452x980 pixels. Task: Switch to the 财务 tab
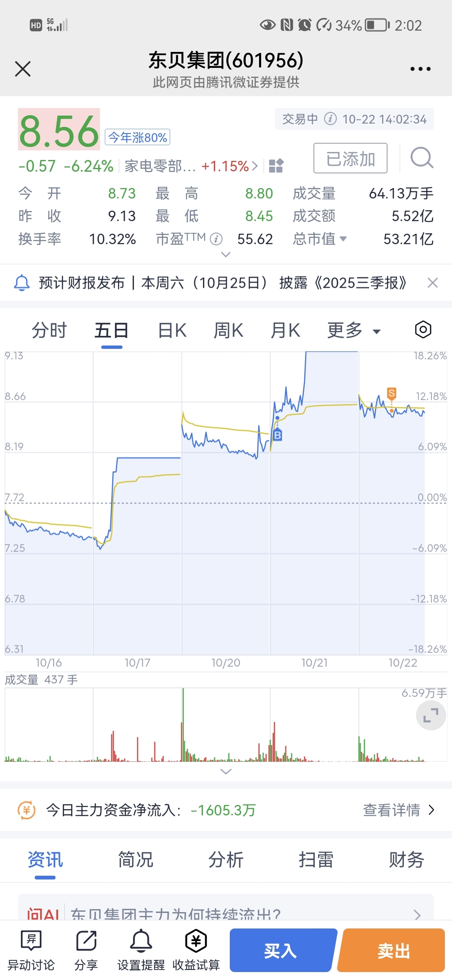(406, 860)
